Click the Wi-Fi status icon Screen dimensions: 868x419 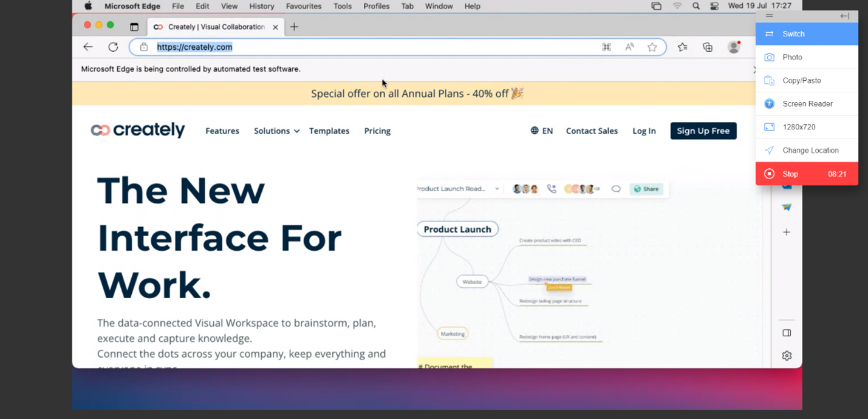(x=677, y=6)
